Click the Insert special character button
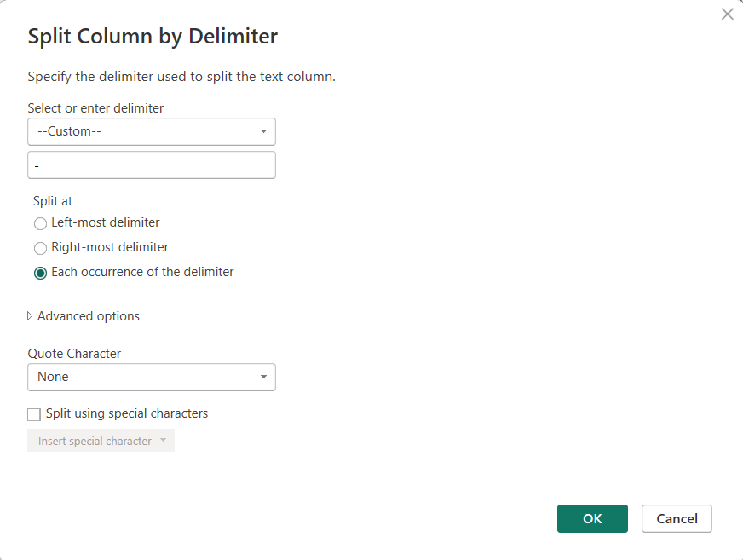 click(95, 441)
